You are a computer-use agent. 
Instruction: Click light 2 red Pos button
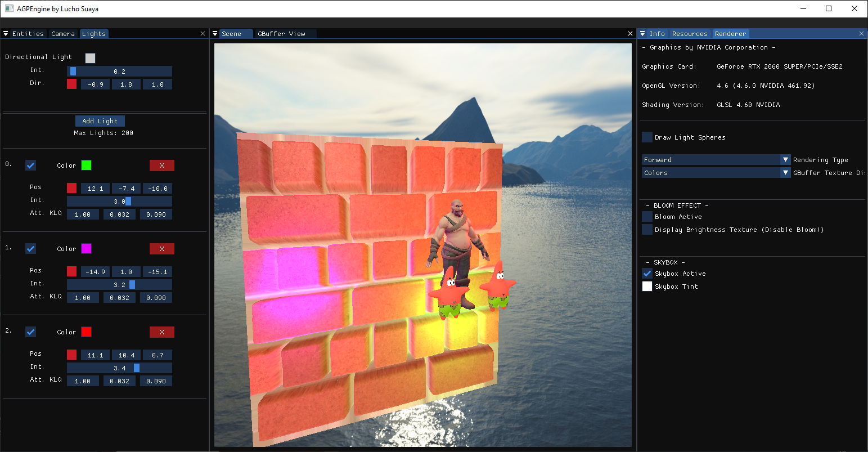pos(71,355)
